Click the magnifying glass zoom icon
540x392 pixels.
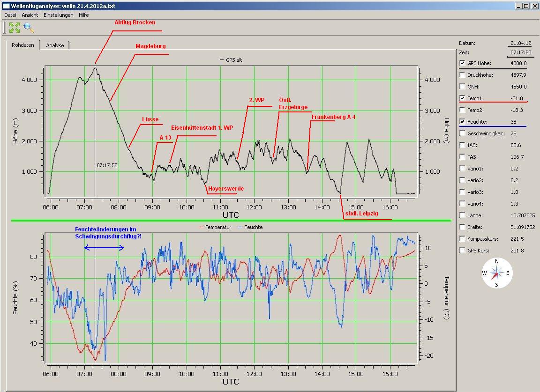coord(29,27)
